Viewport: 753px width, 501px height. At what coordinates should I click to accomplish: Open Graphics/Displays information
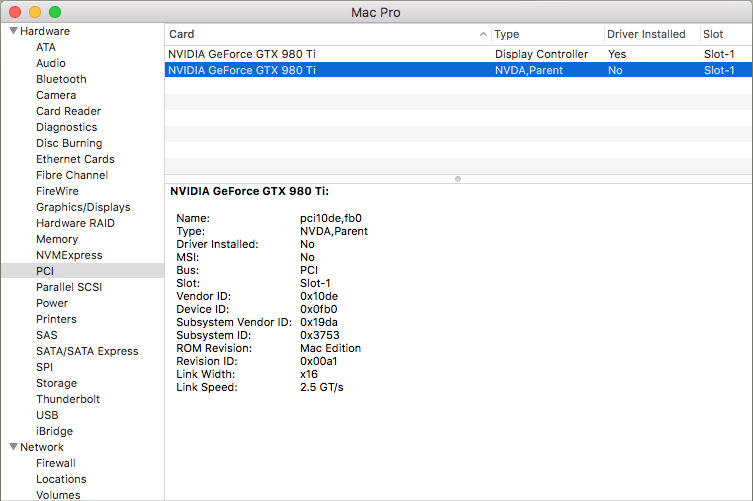(83, 207)
